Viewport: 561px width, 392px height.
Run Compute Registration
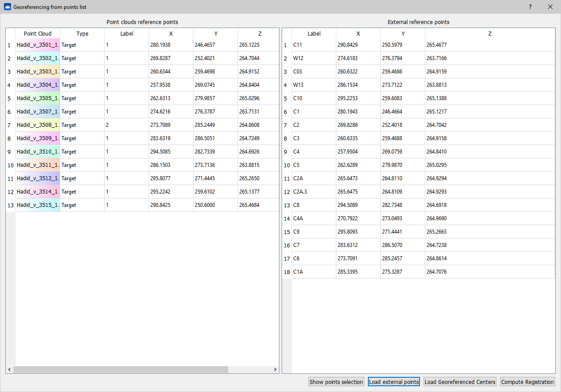(x=527, y=382)
